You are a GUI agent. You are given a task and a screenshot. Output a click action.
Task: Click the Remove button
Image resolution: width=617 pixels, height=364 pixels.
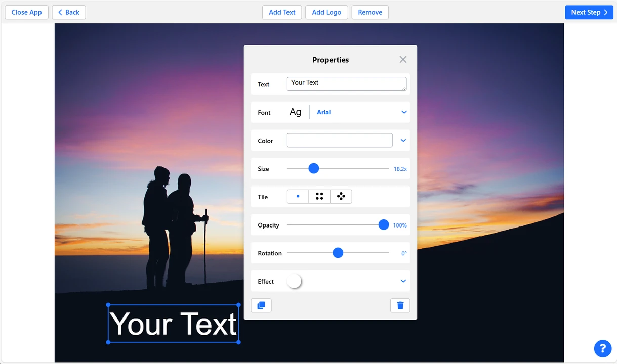click(369, 12)
